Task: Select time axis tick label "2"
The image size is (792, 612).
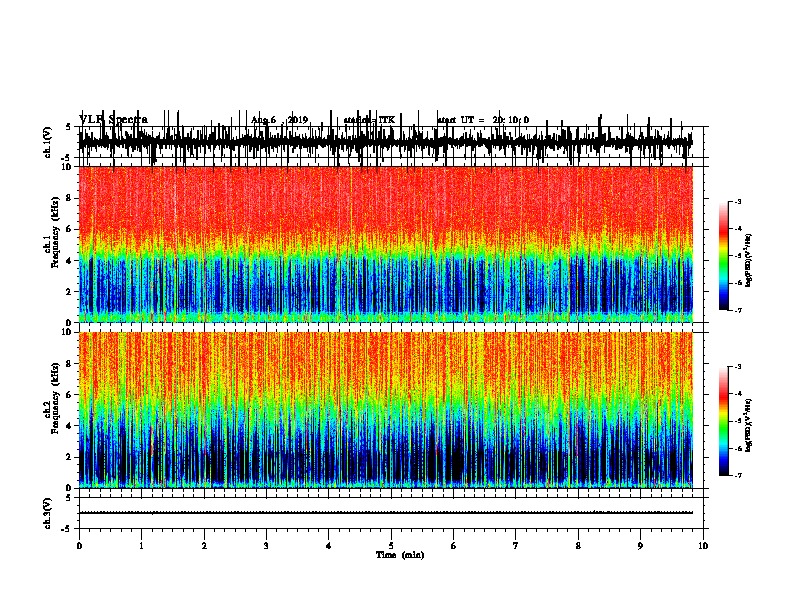Action: coord(204,546)
